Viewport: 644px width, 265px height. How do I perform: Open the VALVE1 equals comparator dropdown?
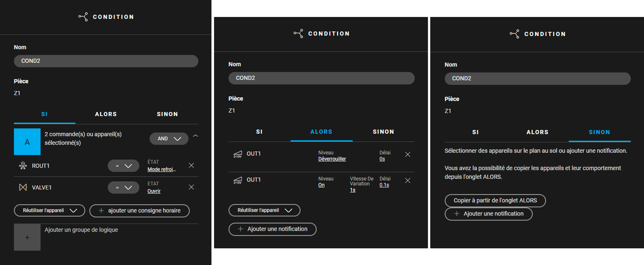pyautogui.click(x=123, y=187)
